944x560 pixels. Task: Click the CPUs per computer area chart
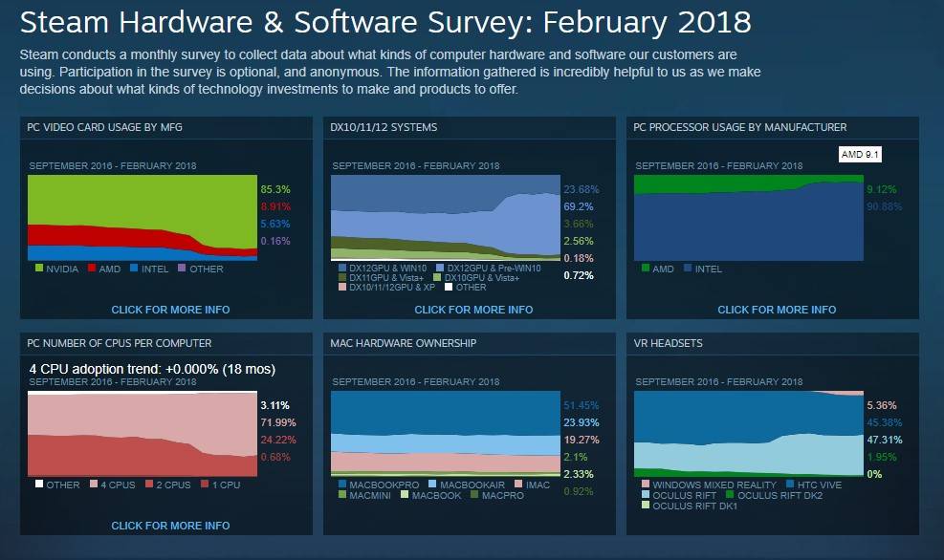tap(143, 434)
